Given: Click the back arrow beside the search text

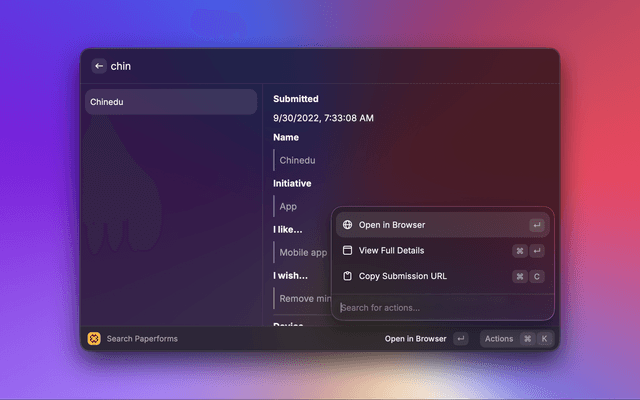Looking at the screenshot, I should click(98, 66).
